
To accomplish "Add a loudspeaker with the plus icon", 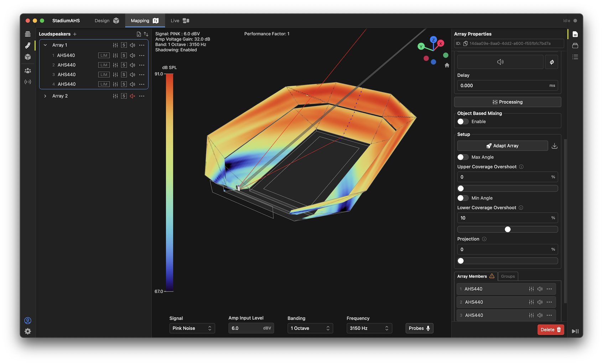I will (75, 34).
